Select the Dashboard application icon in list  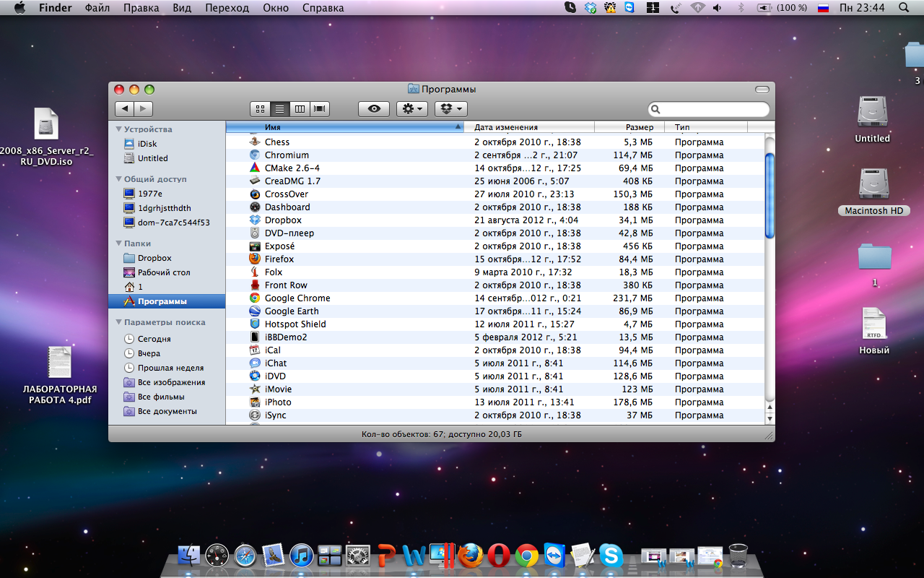(x=255, y=207)
